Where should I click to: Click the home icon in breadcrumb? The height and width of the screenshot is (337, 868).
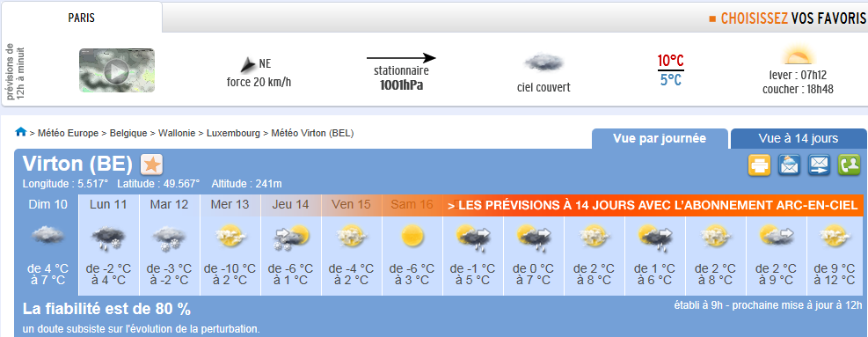[21, 132]
